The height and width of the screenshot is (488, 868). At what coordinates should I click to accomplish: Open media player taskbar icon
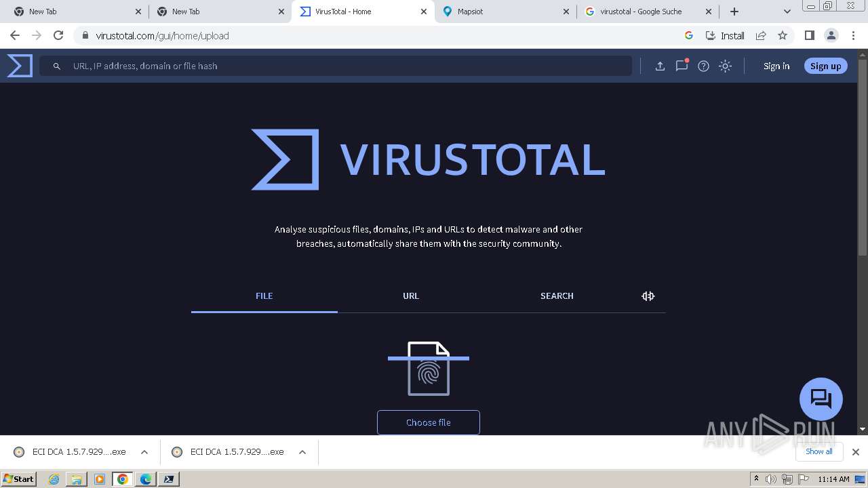tap(100, 479)
